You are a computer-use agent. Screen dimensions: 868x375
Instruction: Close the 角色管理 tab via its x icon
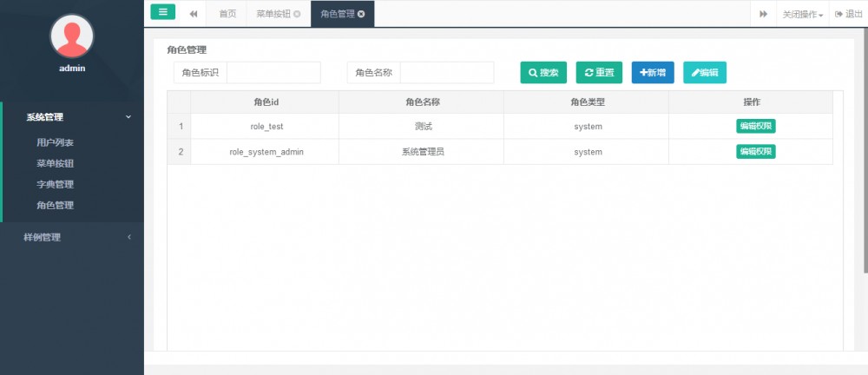tap(361, 15)
